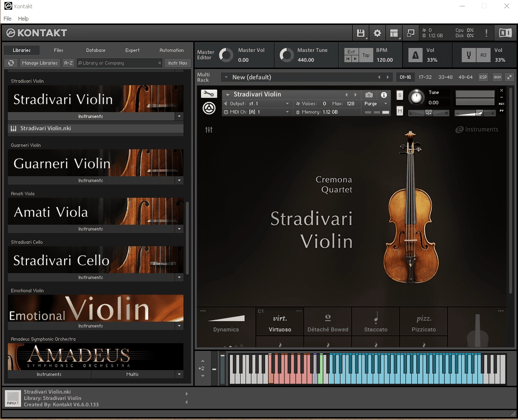The image size is (518, 420).
Task: Open the Help menu
Action: point(23,19)
